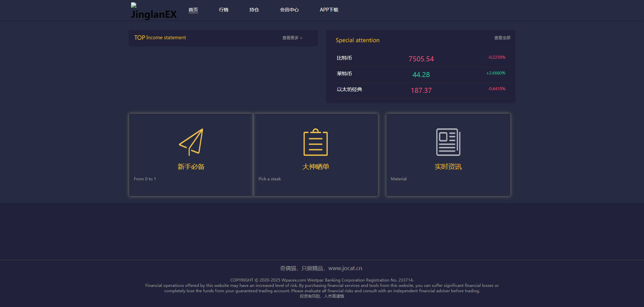This screenshot has width=644, height=307.
Task: Click the paper plane icon for 新手必备
Action: [191, 142]
